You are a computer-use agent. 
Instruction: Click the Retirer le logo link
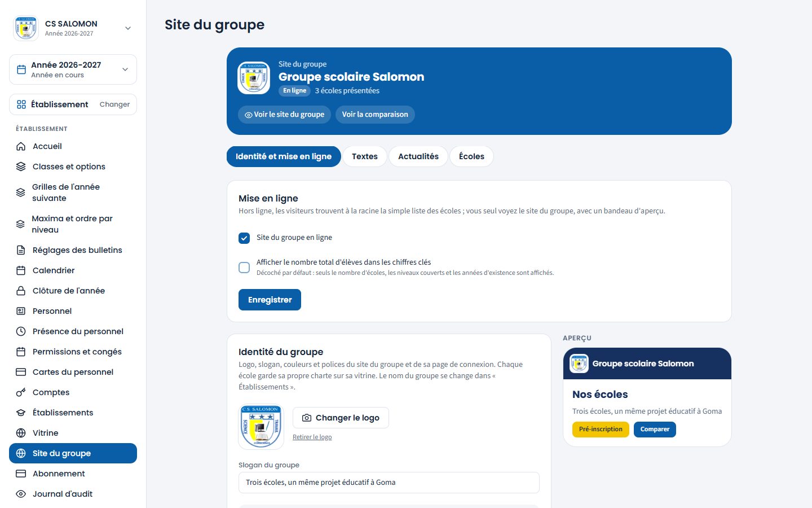(312, 437)
